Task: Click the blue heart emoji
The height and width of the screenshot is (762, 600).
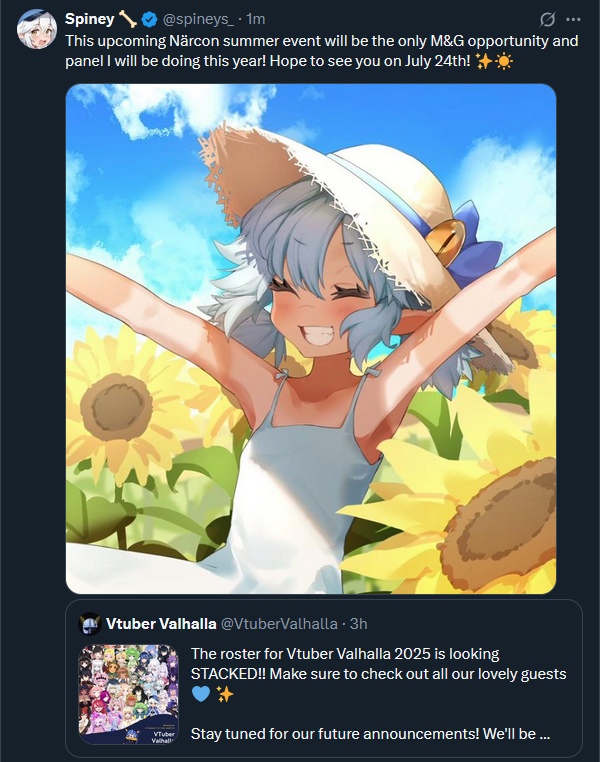Action: coord(201,694)
